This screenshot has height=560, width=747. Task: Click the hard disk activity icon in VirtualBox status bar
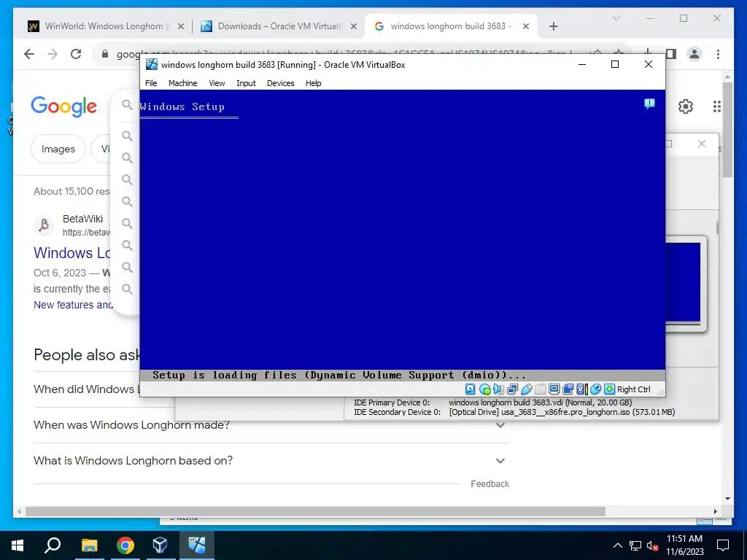click(471, 389)
